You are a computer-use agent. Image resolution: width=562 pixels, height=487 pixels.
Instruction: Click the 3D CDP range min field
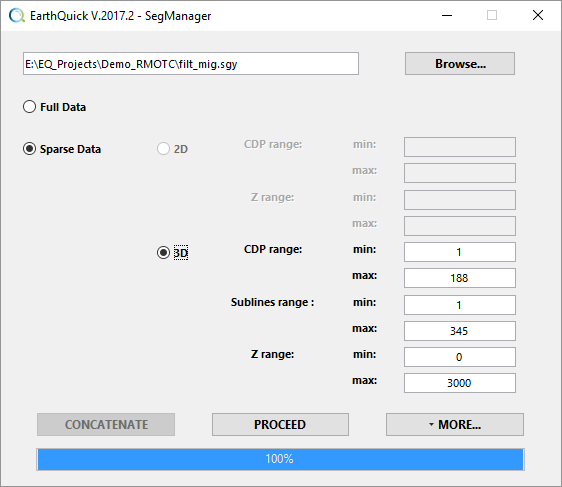460,252
